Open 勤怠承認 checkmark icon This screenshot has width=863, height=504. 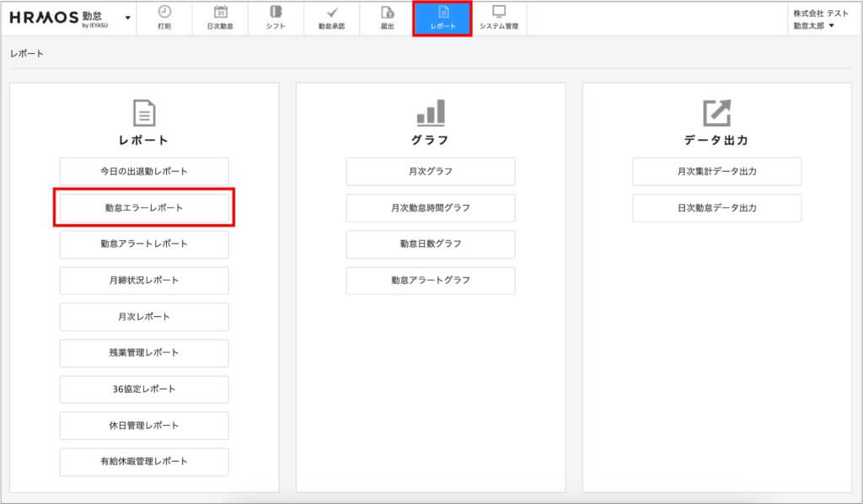point(331,12)
